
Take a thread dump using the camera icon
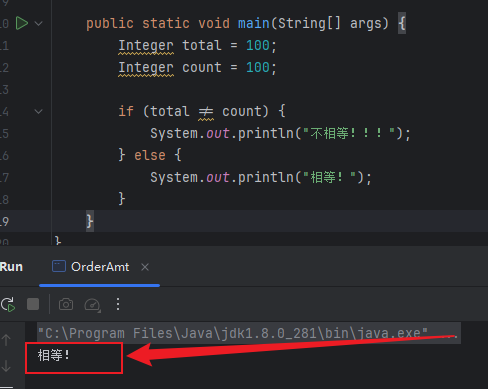pyautogui.click(x=66, y=304)
